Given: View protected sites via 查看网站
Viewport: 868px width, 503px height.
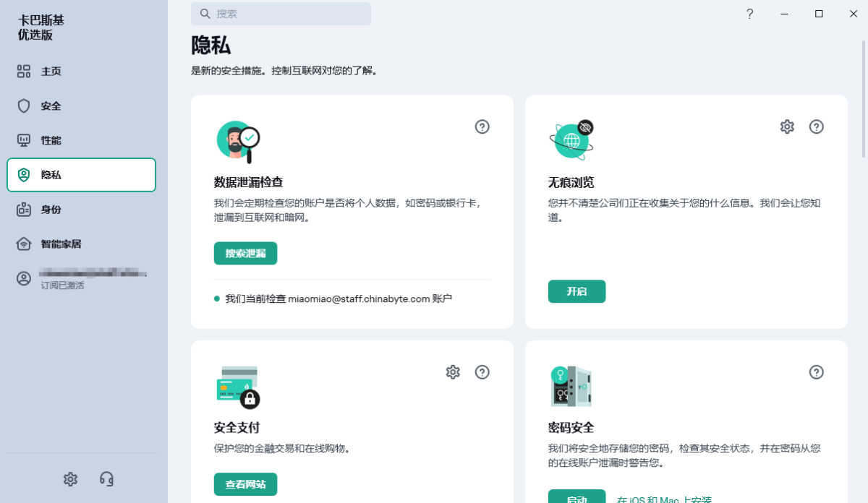Looking at the screenshot, I should coord(245,484).
